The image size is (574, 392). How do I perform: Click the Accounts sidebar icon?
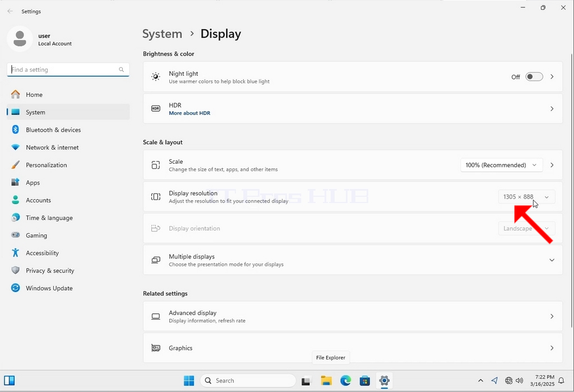coord(15,200)
